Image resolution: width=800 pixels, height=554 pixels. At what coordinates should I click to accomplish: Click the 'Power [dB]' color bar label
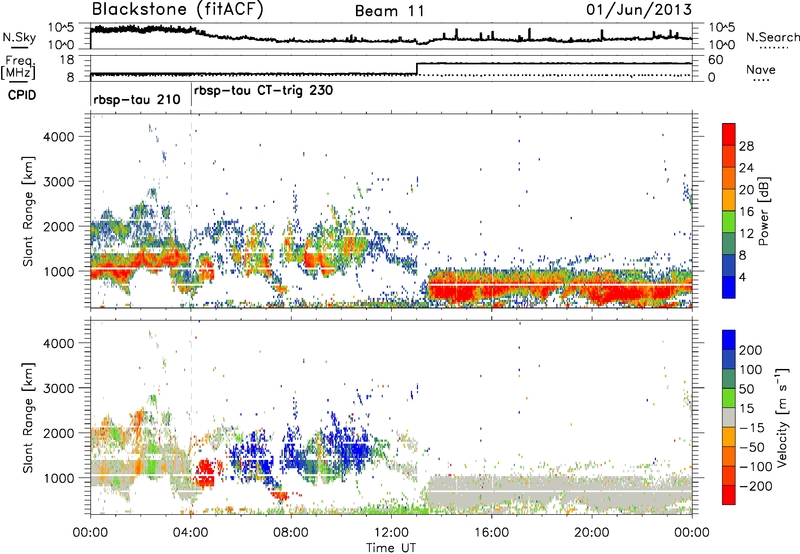763,211
